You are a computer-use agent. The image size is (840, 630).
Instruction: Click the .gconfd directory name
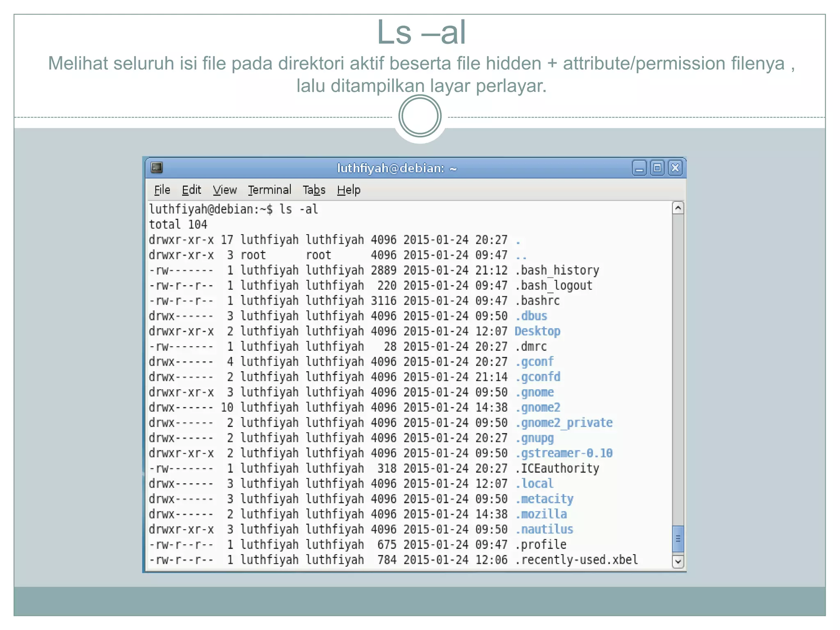pos(538,377)
